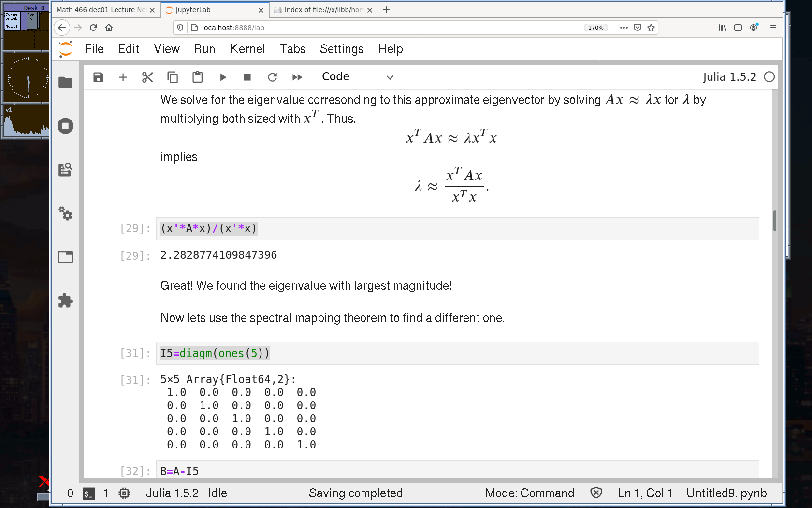This screenshot has width=812, height=508.
Task: Toggle the Firefox sidebar view
Action: pyautogui.click(x=738, y=28)
